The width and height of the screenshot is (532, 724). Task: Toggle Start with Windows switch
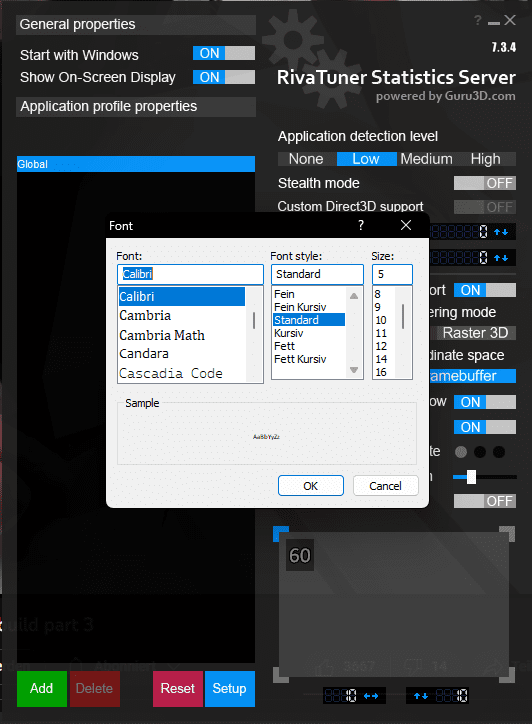(224, 53)
